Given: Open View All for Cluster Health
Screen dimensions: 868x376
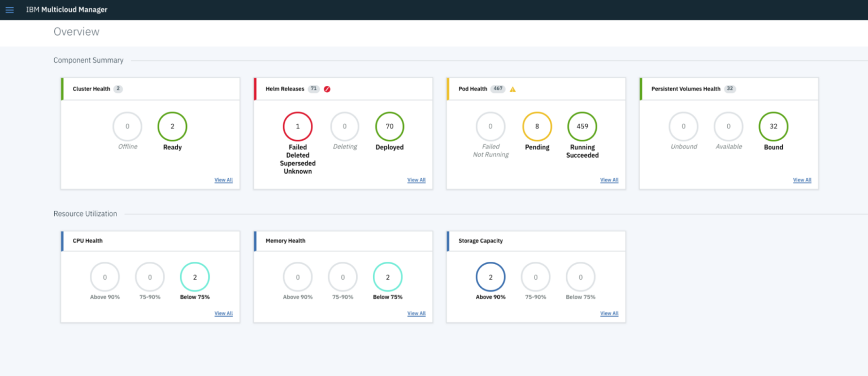Looking at the screenshot, I should click(x=223, y=180).
